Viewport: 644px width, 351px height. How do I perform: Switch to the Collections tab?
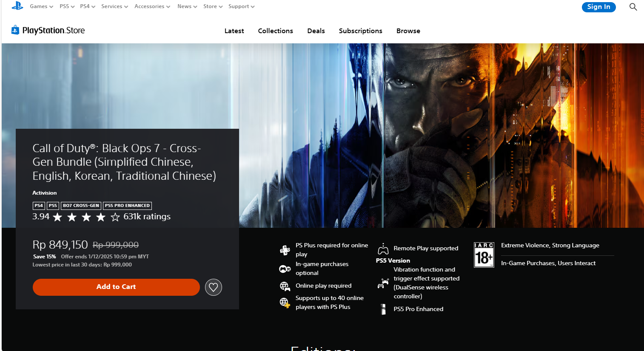(275, 31)
